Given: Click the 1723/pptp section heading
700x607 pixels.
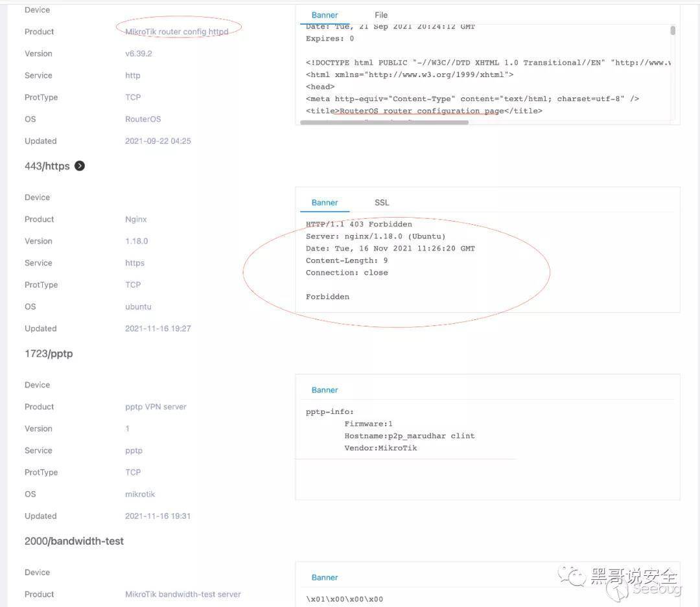Looking at the screenshot, I should 49,354.
